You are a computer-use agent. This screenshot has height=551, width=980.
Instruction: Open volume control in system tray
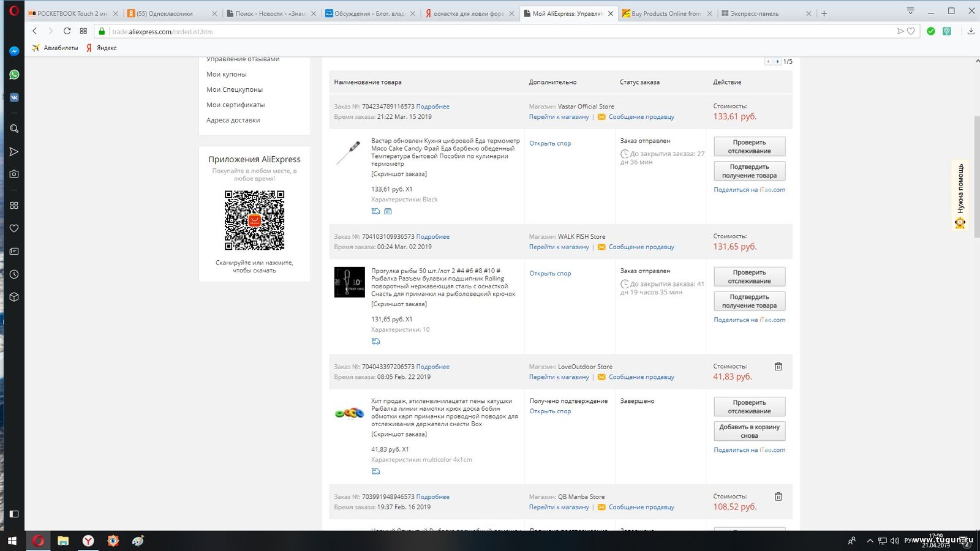[x=894, y=541]
